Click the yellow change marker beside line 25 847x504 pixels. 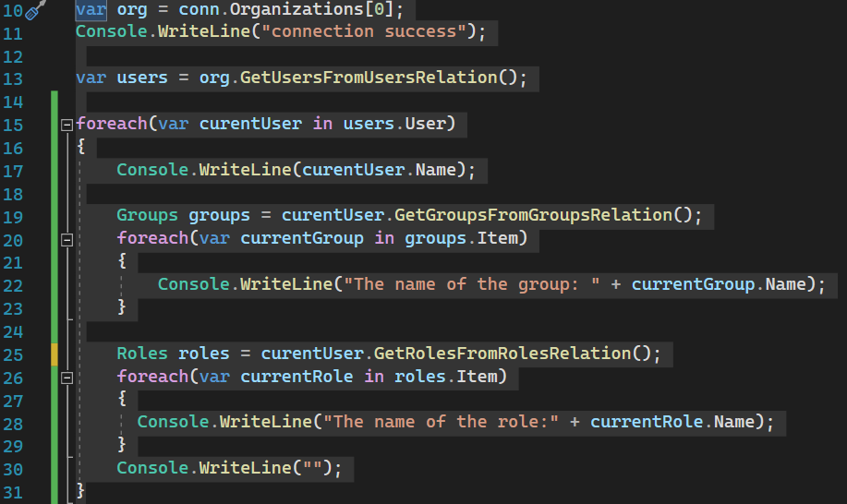point(54,354)
